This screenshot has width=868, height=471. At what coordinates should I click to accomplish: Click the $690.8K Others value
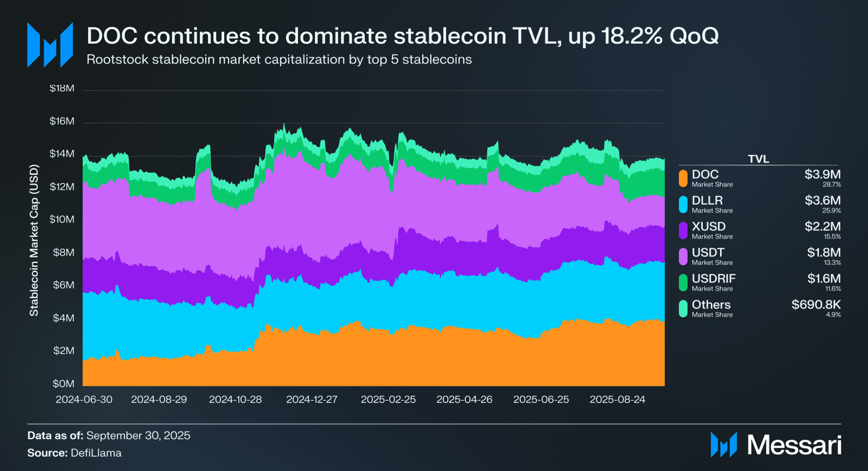816,304
